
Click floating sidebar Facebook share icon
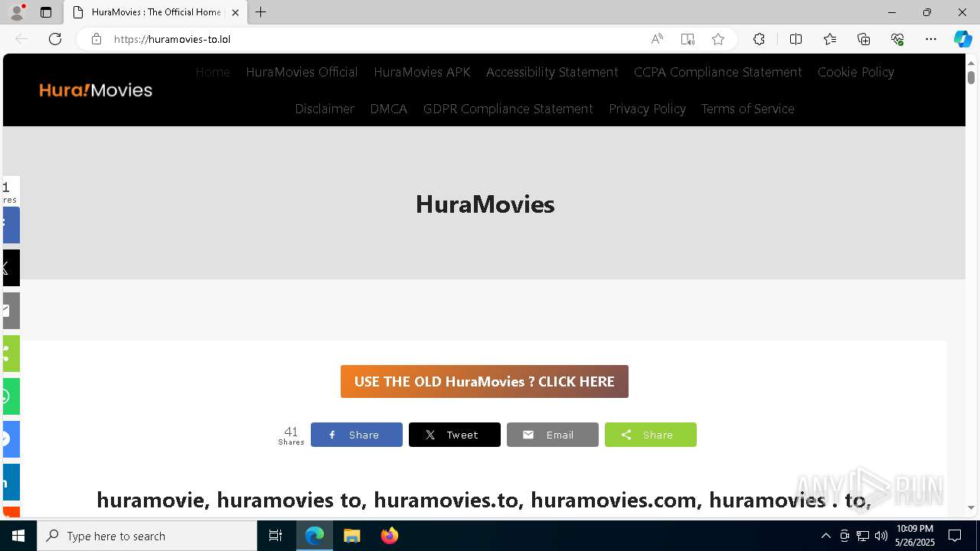(11, 225)
